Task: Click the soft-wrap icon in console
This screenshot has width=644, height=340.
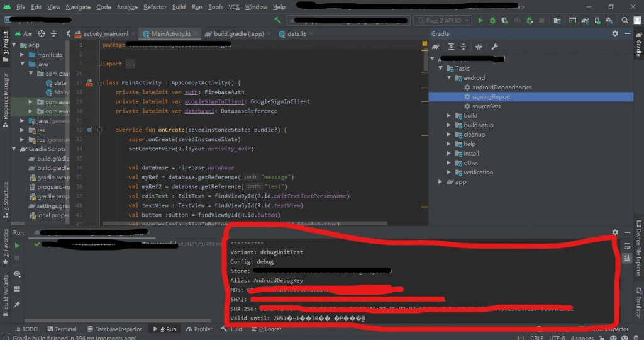Action: pyautogui.click(x=627, y=246)
